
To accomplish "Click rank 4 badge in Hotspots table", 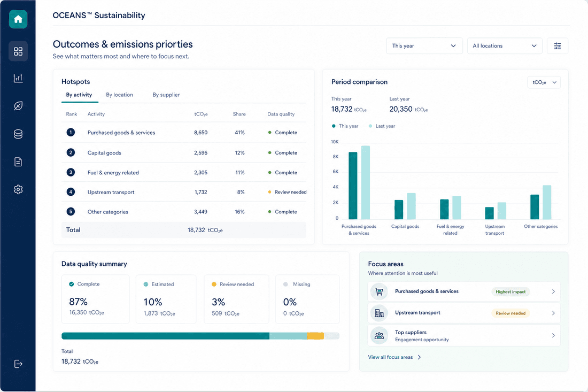I will (x=71, y=191).
